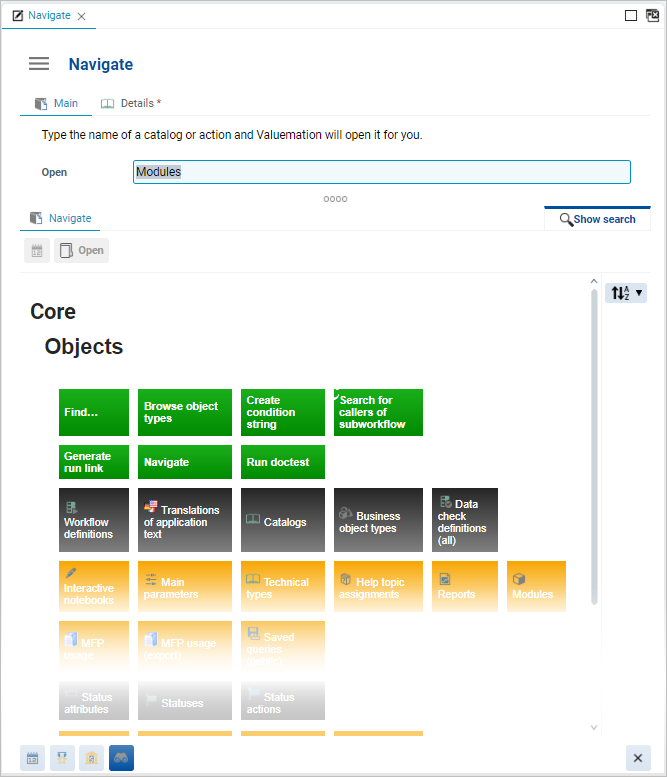Screen dimensions: 667x777
Task: Click the binoculars icon in bottom toolbar
Action: click(x=121, y=758)
